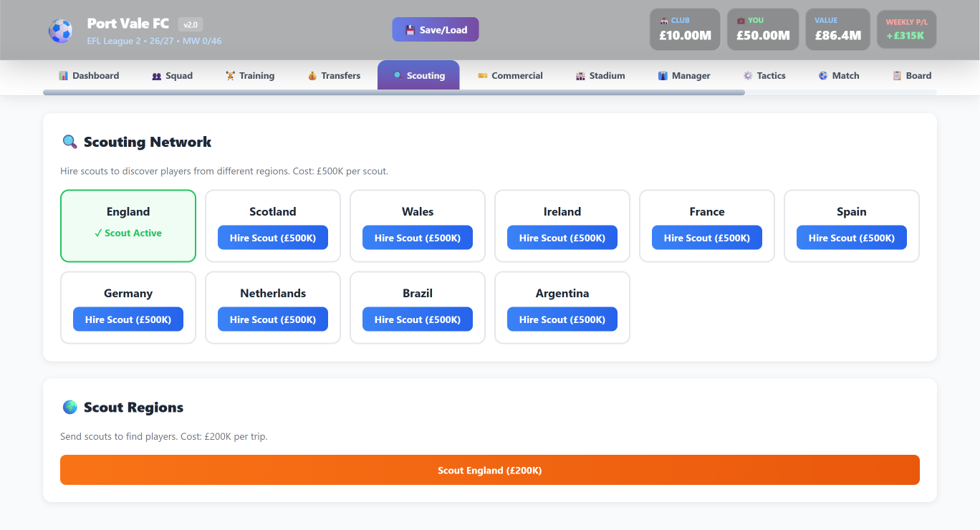The image size is (980, 530).
Task: Open the Board tab
Action: [x=912, y=75]
